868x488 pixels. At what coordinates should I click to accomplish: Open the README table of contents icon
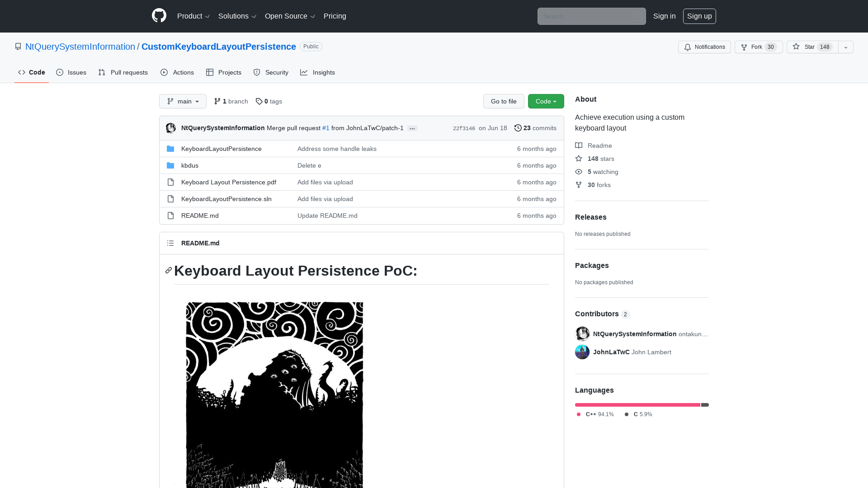(170, 243)
